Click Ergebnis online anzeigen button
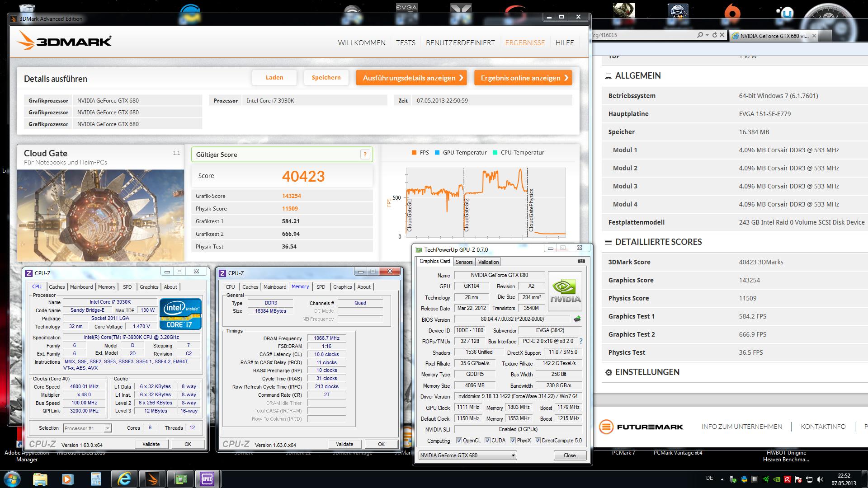This screenshot has width=868, height=488. point(523,78)
